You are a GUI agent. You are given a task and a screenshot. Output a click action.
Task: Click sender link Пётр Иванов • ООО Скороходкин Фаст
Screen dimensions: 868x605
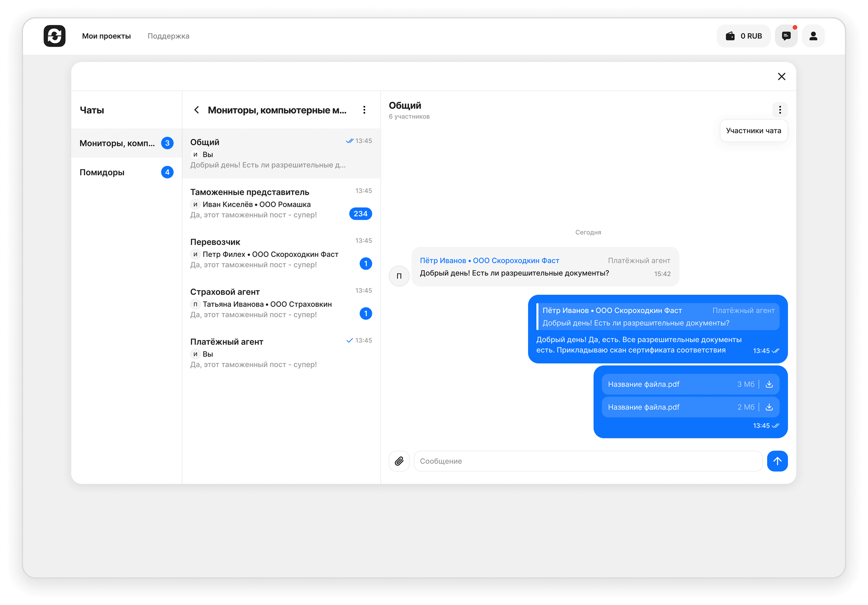[x=489, y=260]
